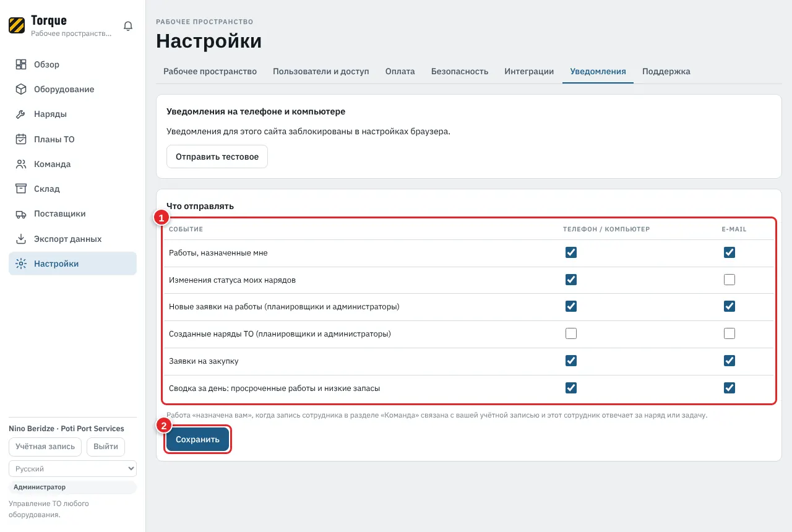Click the Заявки на закупку row label
This screenshot has width=792, height=532.
(204, 361)
